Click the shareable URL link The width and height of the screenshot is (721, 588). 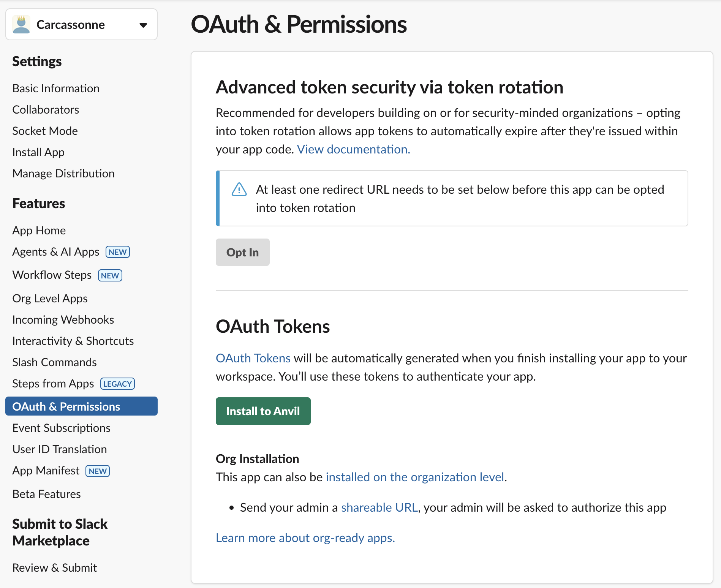pos(379,507)
